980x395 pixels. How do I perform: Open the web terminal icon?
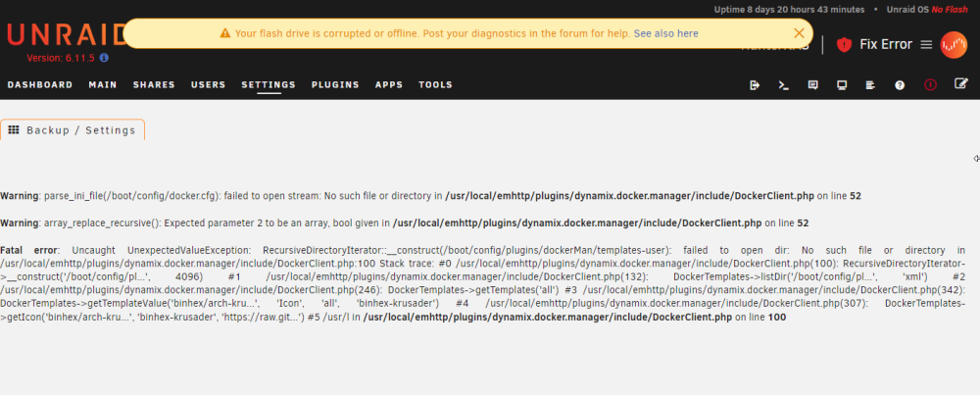pos(783,85)
